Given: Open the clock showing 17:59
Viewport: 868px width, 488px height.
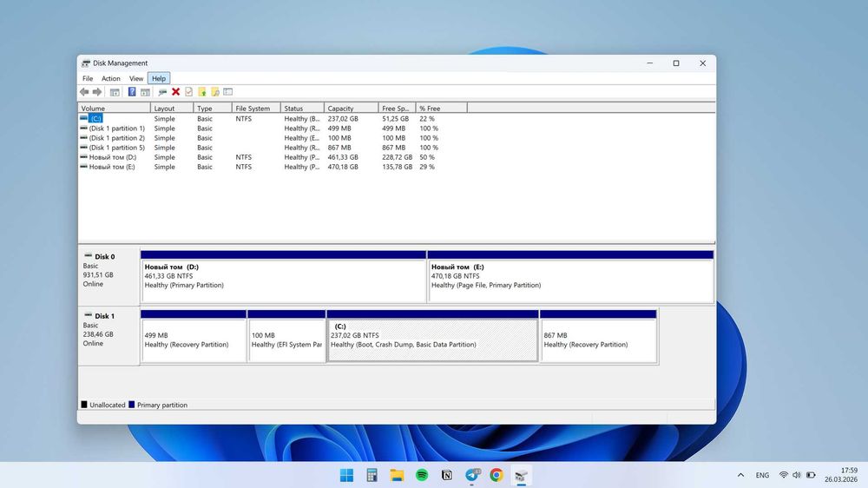Looking at the screenshot, I should (841, 475).
